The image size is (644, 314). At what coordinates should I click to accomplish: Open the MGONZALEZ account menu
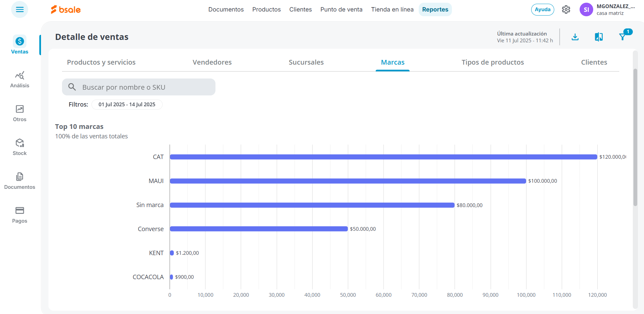coord(616,9)
